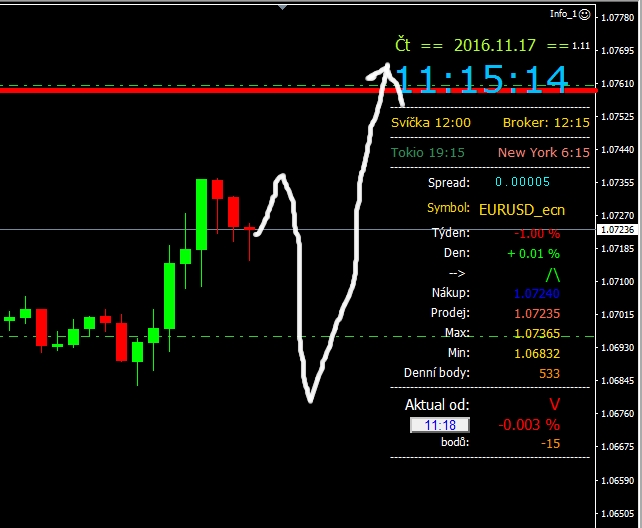Image resolution: width=642 pixels, height=528 pixels.
Task: Click the Aktual od: label
Action: pos(437,405)
